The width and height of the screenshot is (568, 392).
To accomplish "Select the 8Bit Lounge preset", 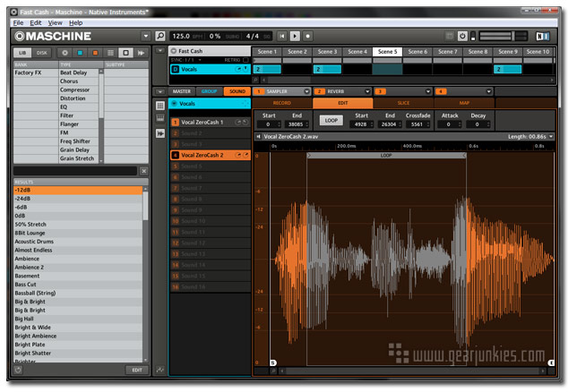I will (78, 233).
